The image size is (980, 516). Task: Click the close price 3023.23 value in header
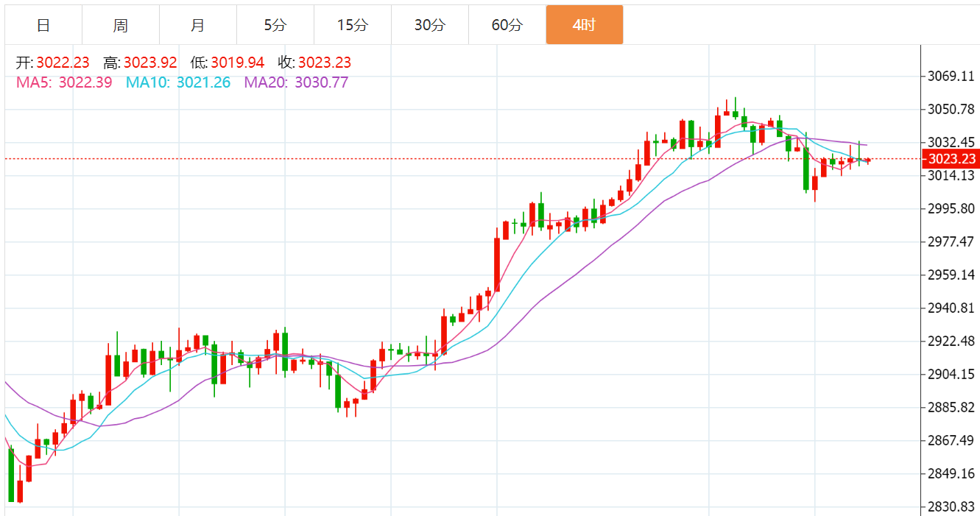pyautogui.click(x=325, y=63)
